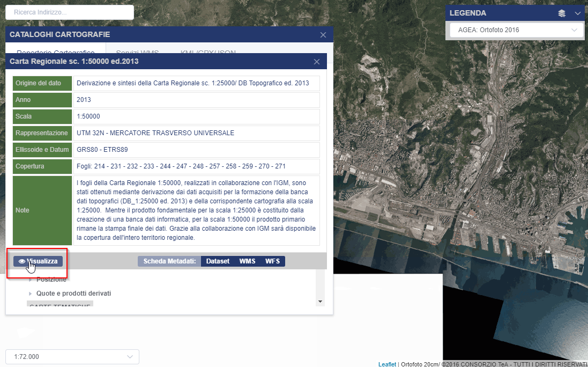The image size is (588, 367).
Task: Close the Carta Regionale sc. 1:50000 details popup
Action: [317, 62]
